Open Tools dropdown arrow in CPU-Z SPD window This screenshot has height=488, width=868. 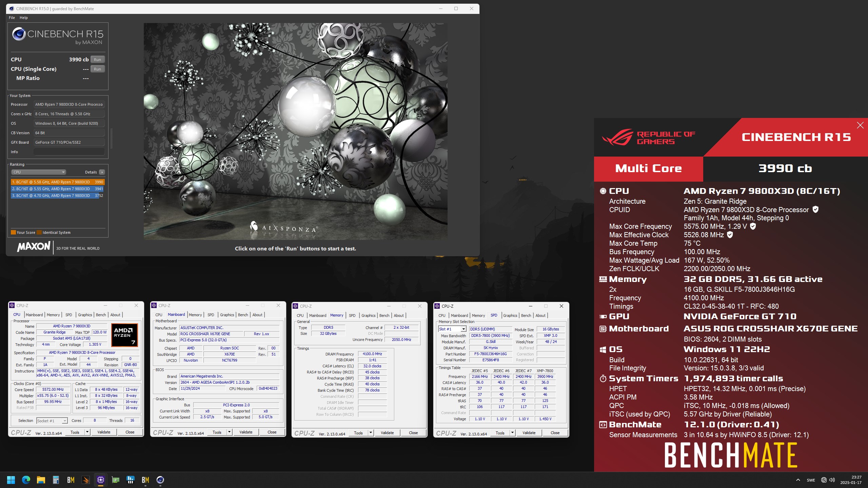(512, 433)
